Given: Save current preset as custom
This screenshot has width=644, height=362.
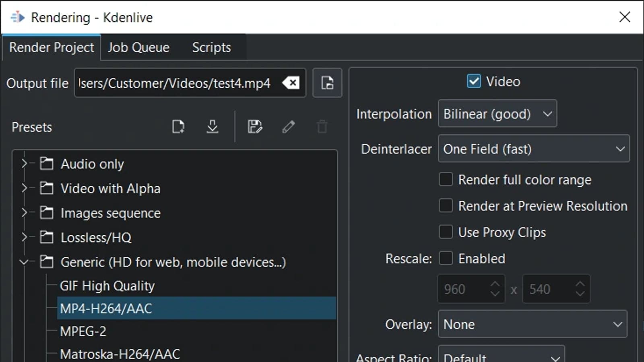Looking at the screenshot, I should coord(255,127).
